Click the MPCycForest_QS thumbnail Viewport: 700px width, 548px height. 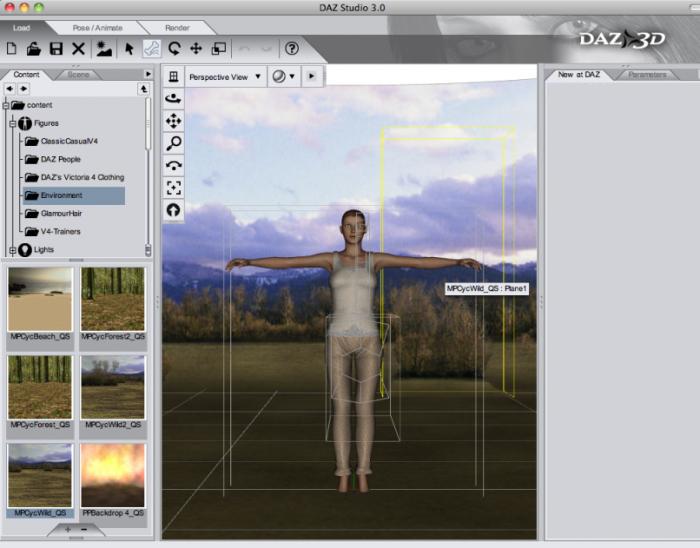pyautogui.click(x=40, y=387)
